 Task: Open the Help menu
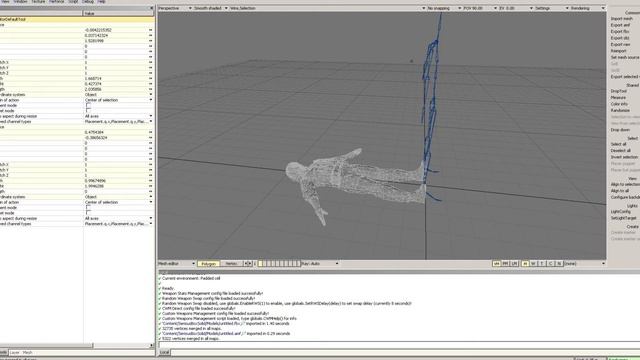click(x=101, y=2)
